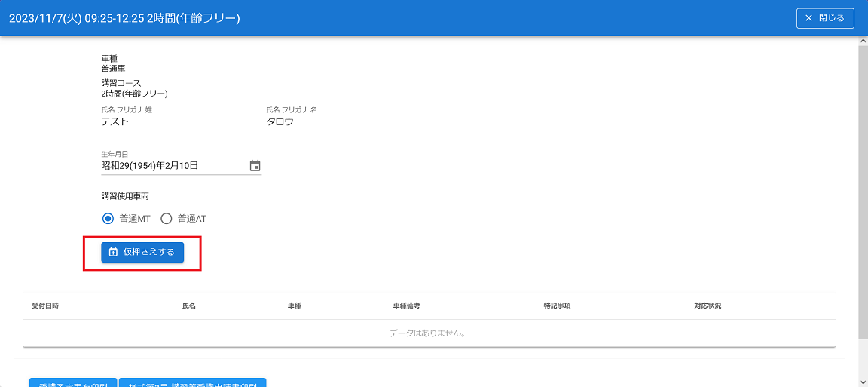Viewport: 868px width, 387px height.
Task: Click the 車種 table column header
Action: (x=295, y=306)
